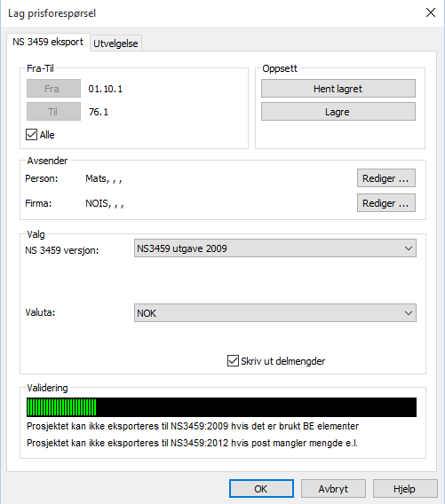Expand the Valuta NOK dropdown
This screenshot has height=504, width=445.
(x=275, y=312)
